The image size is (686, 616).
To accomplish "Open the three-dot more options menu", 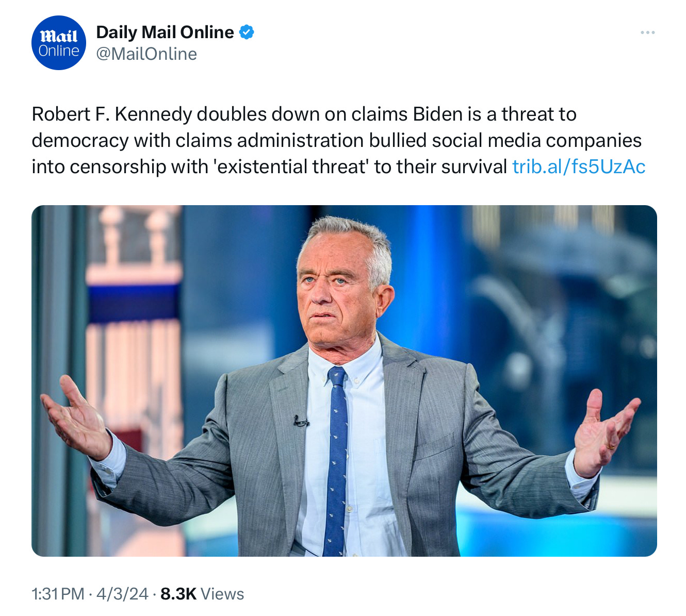I will (x=647, y=32).
